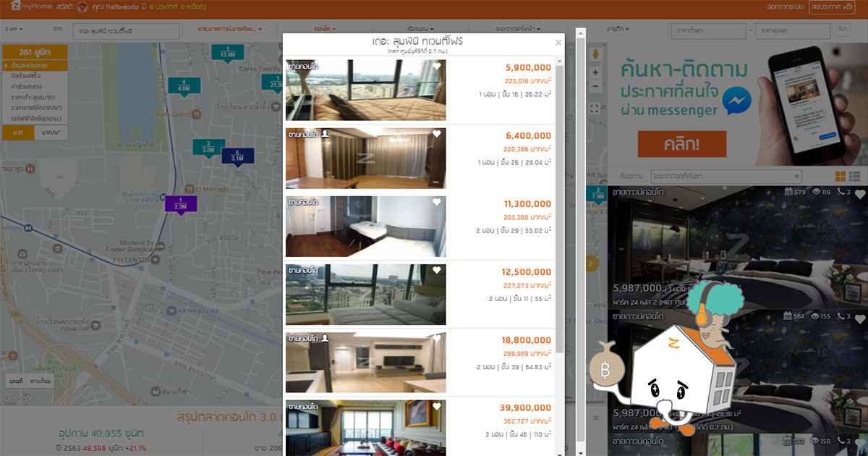Viewport: 868px width, 456px height.
Task: Open the 5,900,000 listing photo
Action: pos(365,90)
